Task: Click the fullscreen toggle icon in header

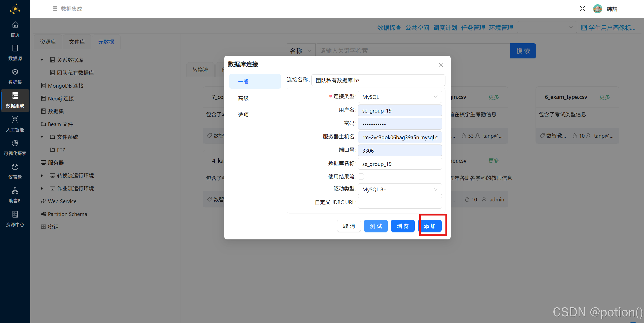Action: pyautogui.click(x=582, y=9)
